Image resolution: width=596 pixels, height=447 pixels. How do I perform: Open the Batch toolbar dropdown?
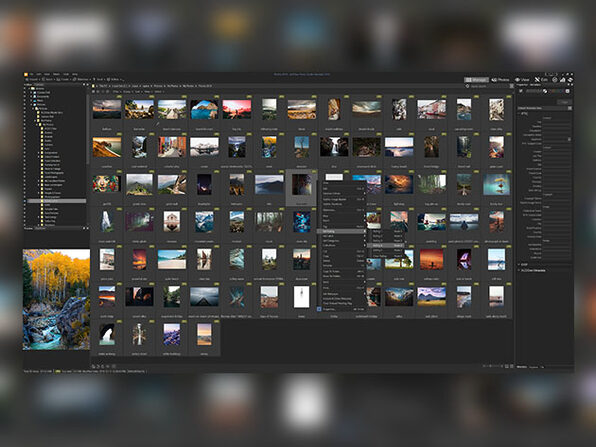(48, 79)
